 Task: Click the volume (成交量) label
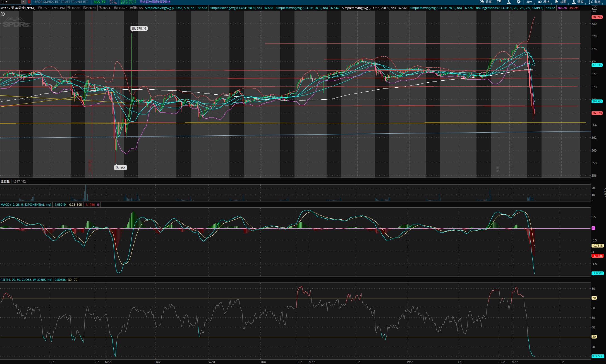pos(5,181)
